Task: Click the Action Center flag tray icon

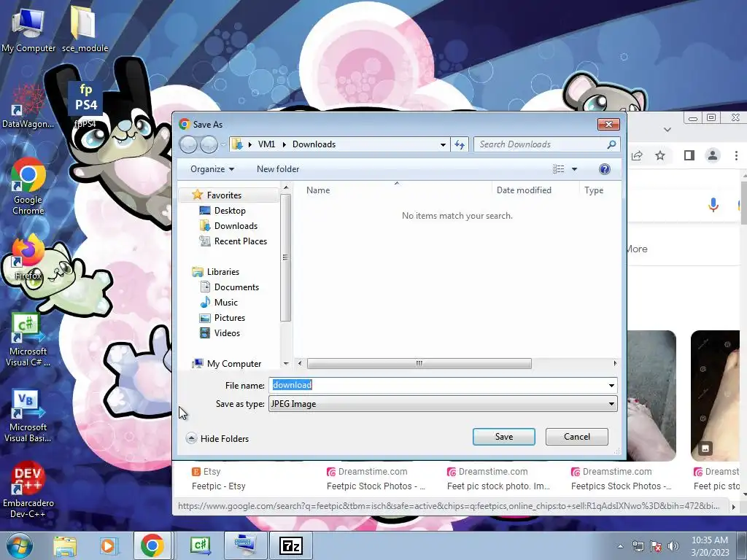Action: 656,546
